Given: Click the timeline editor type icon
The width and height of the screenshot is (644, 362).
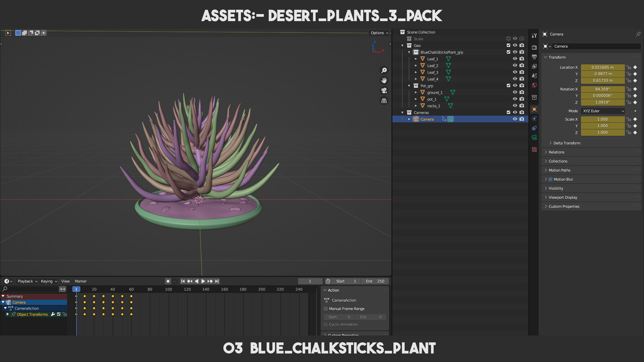Looking at the screenshot, I should [x=8, y=281].
